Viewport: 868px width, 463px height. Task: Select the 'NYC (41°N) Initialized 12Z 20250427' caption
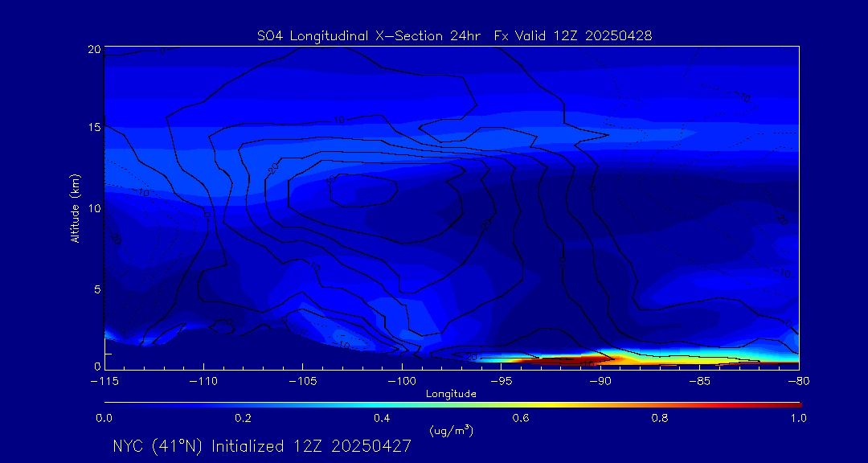click(262, 446)
